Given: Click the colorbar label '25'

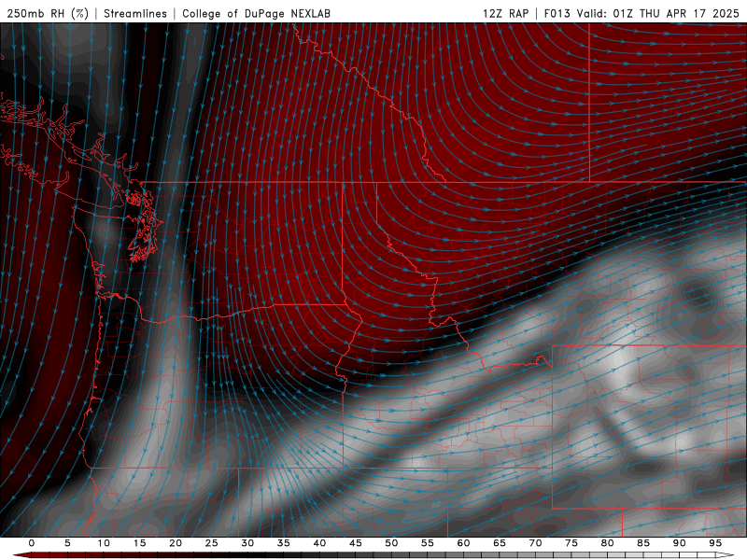Looking at the screenshot, I should tap(212, 543).
